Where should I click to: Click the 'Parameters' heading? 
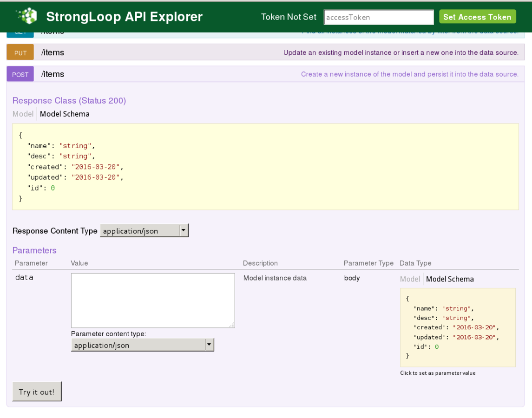coord(34,250)
